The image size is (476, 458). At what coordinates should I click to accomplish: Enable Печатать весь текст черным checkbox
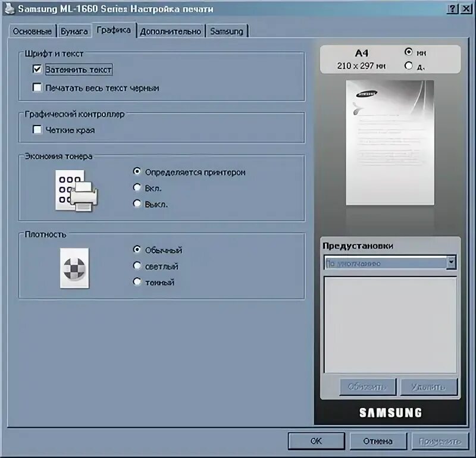point(37,87)
